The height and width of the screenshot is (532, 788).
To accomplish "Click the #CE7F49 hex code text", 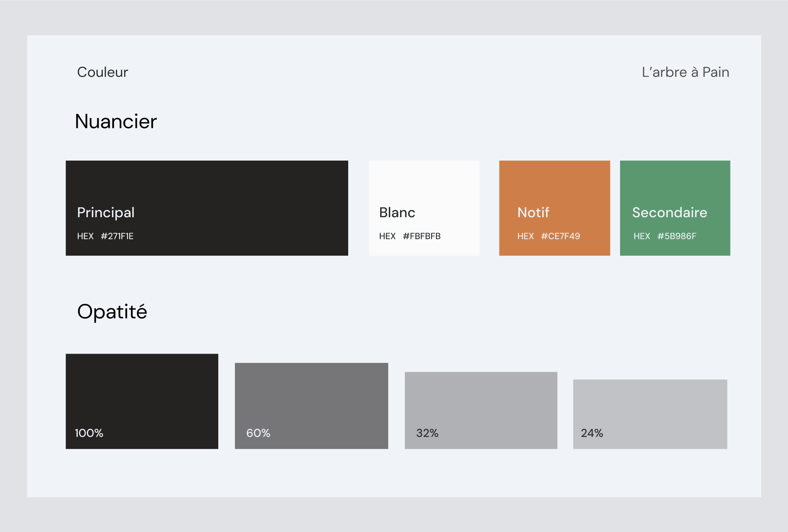I will pyautogui.click(x=560, y=236).
